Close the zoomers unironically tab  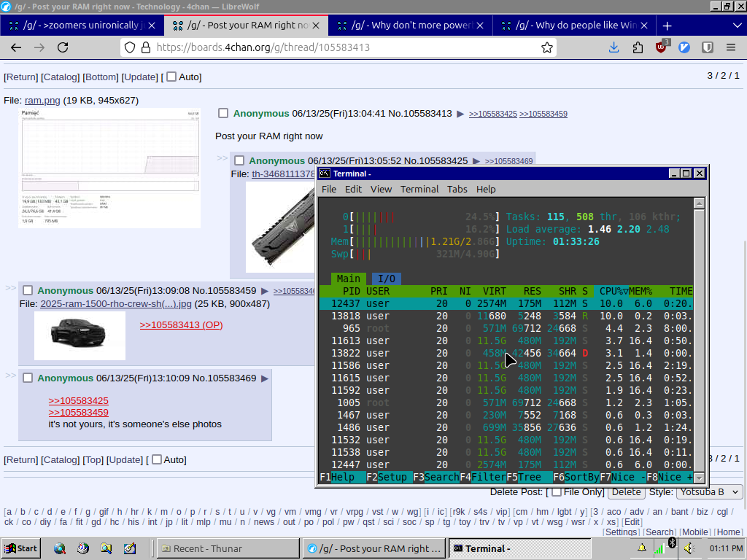152,26
